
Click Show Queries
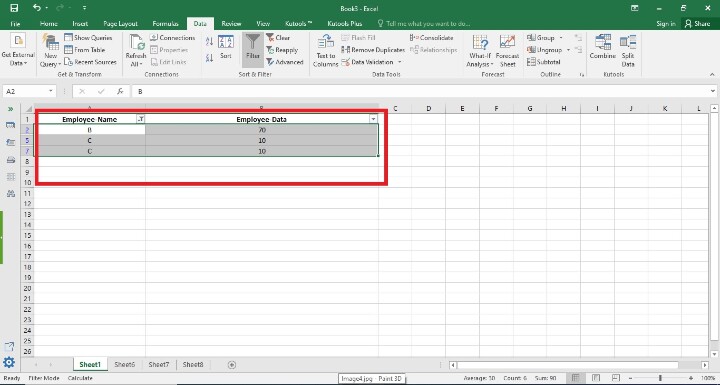coord(88,38)
